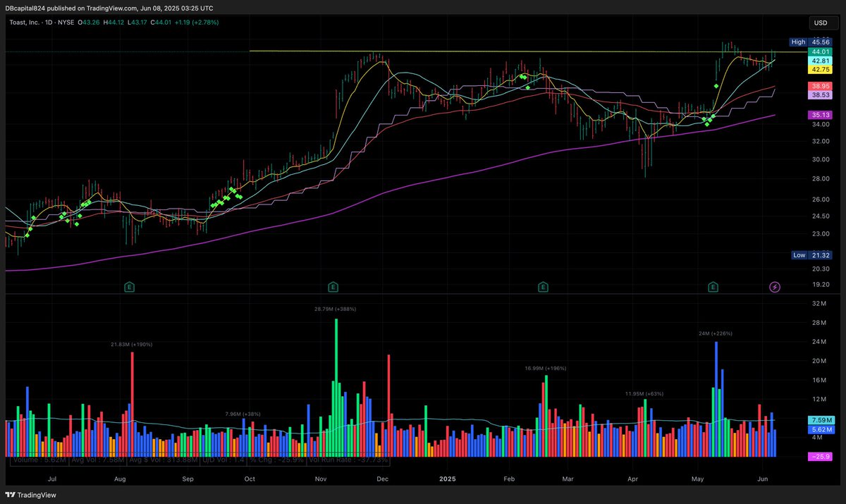Image resolution: width=846 pixels, height=504 pixels.
Task: Click the 30.00 price axis label
Action: [x=821, y=159]
